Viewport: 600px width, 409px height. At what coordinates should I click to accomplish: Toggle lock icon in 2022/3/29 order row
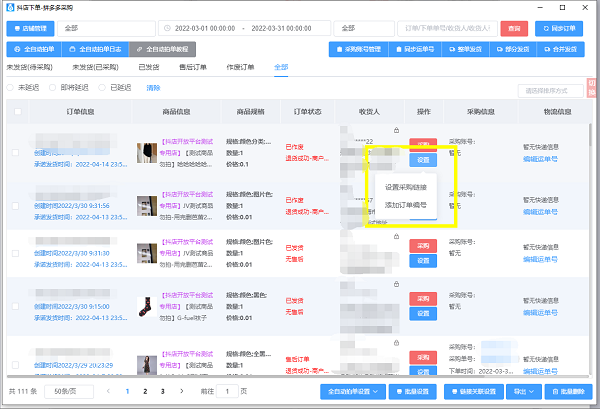click(396, 343)
